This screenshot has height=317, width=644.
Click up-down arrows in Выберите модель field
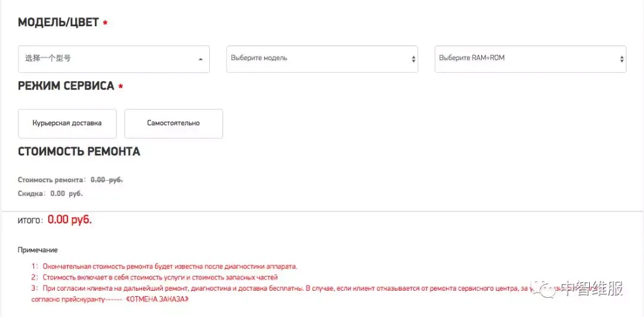pos(413,59)
